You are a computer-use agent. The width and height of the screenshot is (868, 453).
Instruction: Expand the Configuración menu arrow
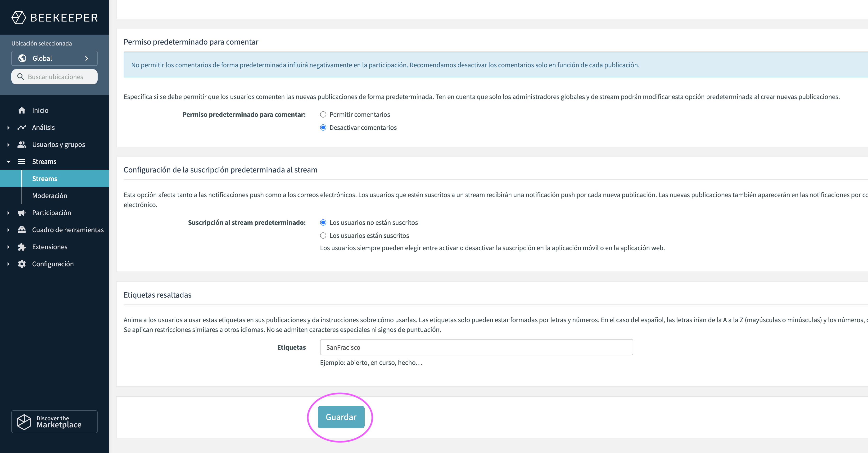(x=9, y=264)
